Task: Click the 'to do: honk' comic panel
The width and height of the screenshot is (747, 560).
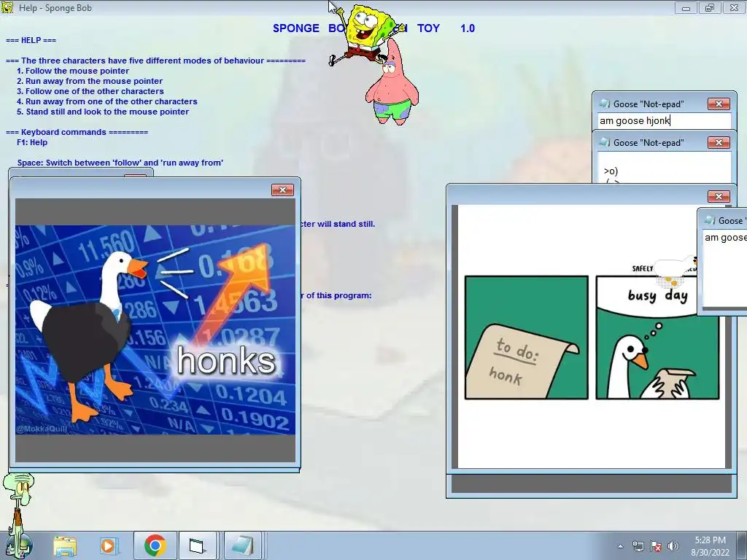Action: (527, 337)
